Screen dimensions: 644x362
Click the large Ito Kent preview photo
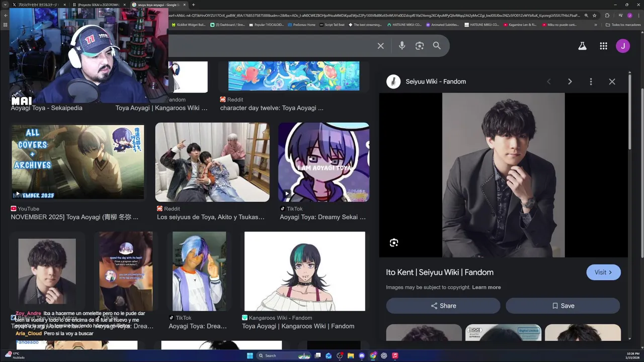click(503, 175)
